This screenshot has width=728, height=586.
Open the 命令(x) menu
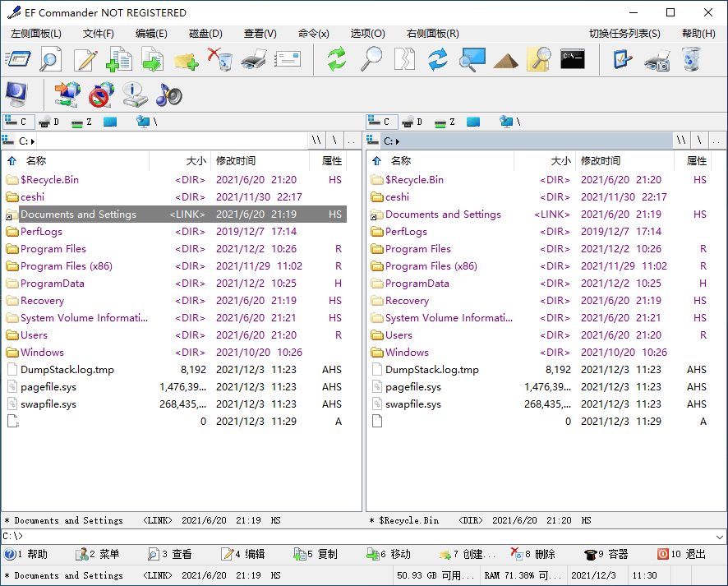[313, 34]
